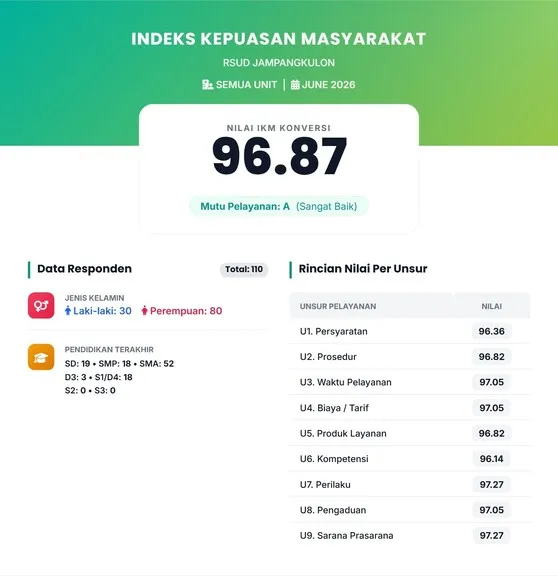
Task: Click the large 96.87 IKM score
Action: pos(279,156)
